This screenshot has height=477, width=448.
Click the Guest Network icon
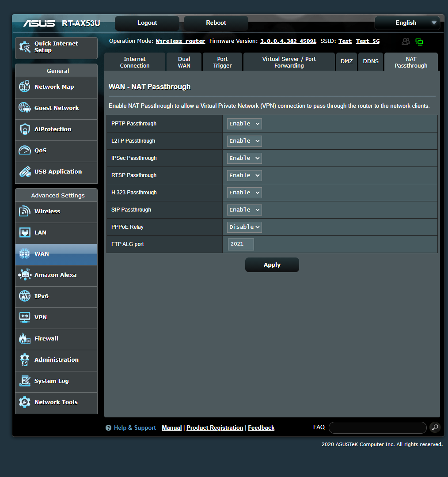pyautogui.click(x=25, y=108)
